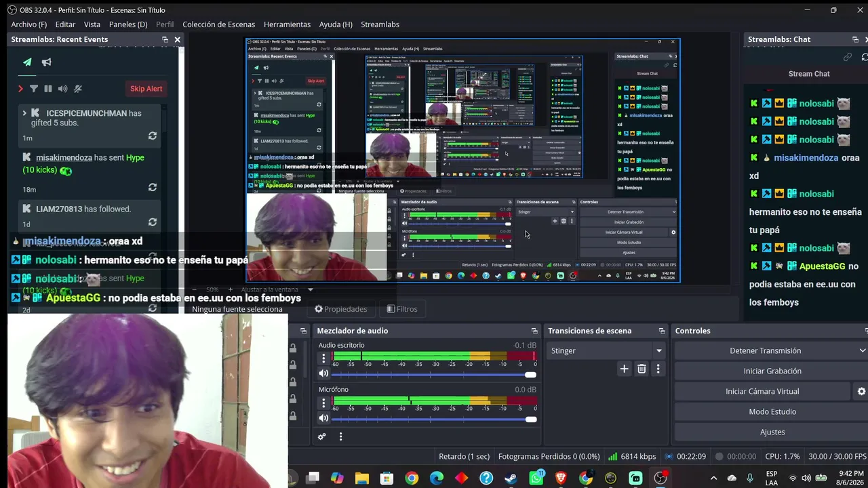Screen dimensions: 868x488
Task: Click Iniciar Grabación
Action: (772, 371)
